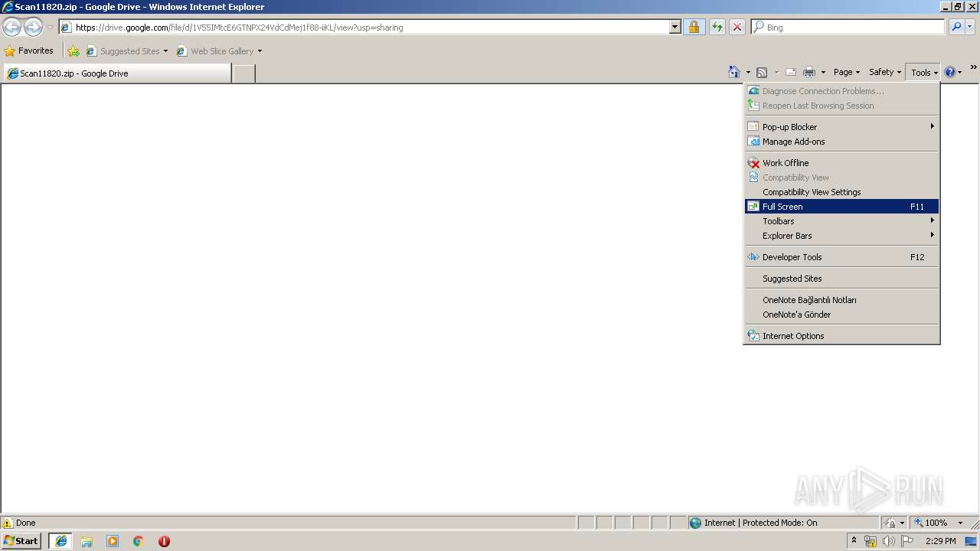This screenshot has height=551, width=980.
Task: Open the Home page icon
Action: pyautogui.click(x=734, y=72)
